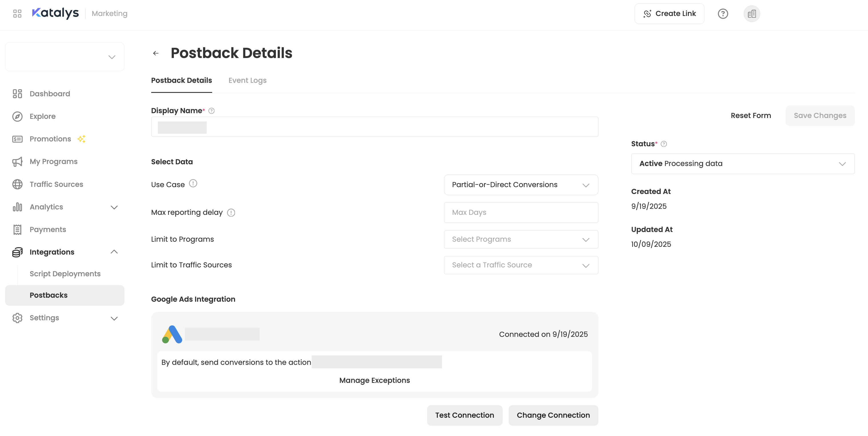868x436 pixels.
Task: Switch to the Event Logs tab
Action: pos(247,81)
